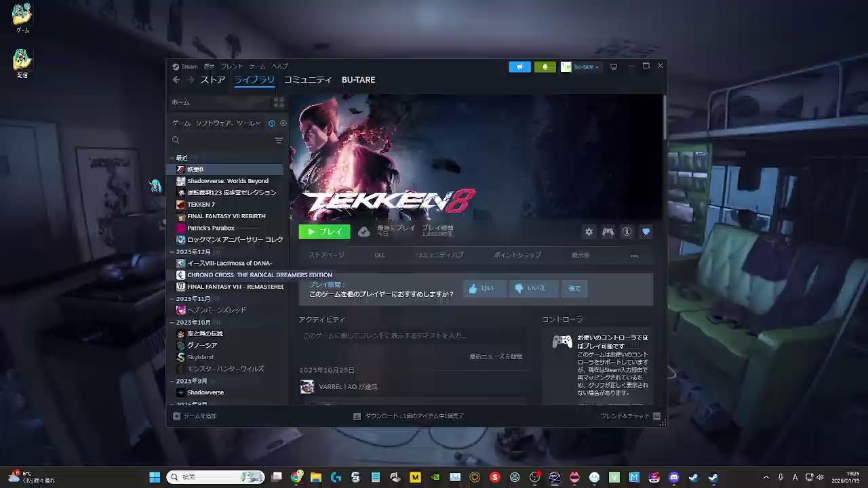Click 後で to postpone review

click(574, 288)
